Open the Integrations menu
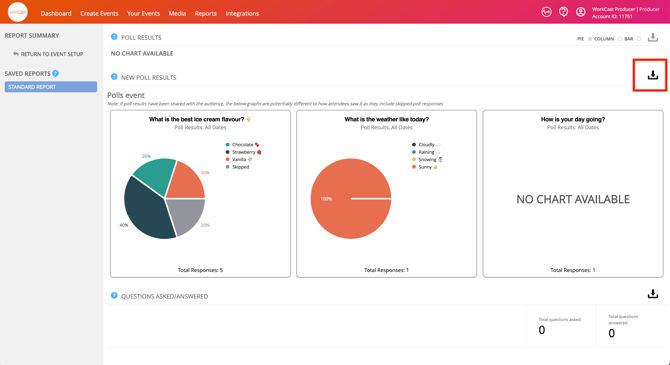670x365 pixels. [x=242, y=13]
